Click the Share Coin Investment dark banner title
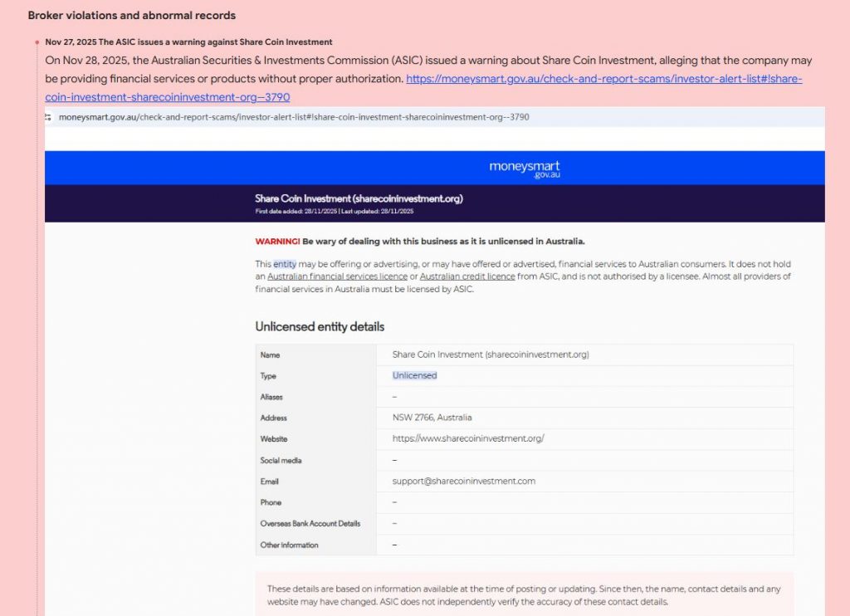Image resolution: width=850 pixels, height=616 pixels. 359,198
